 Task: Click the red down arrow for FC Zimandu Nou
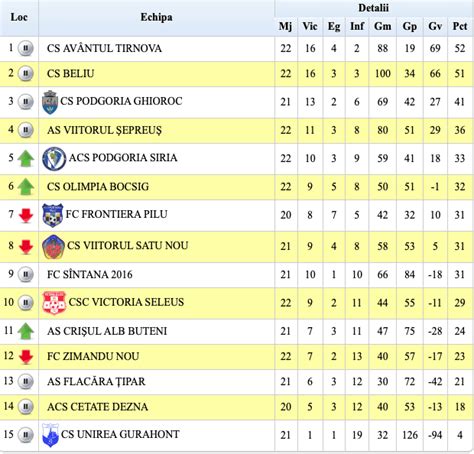[x=26, y=357]
